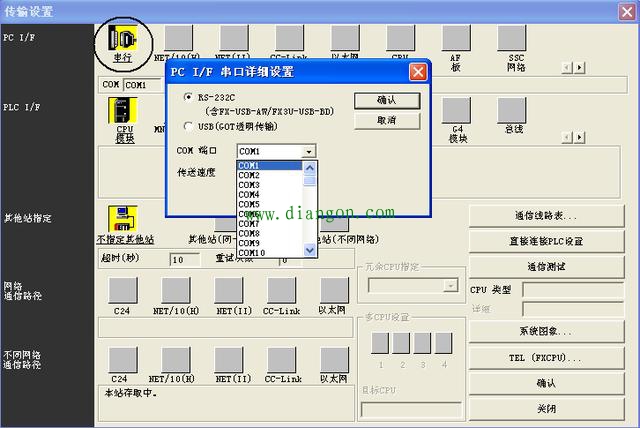The image size is (640, 428).
Task: Click 以太网 icon in 网络通信路径 row
Action: point(335,291)
